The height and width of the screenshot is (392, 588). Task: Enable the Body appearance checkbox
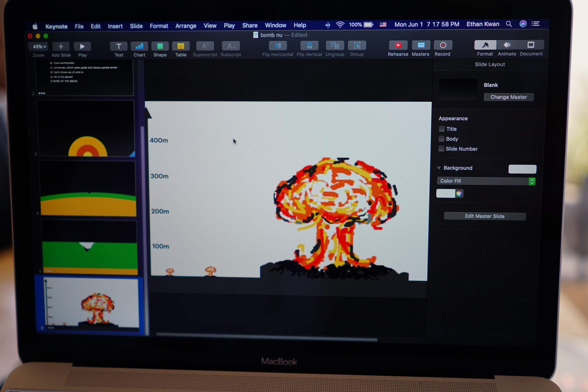click(441, 139)
